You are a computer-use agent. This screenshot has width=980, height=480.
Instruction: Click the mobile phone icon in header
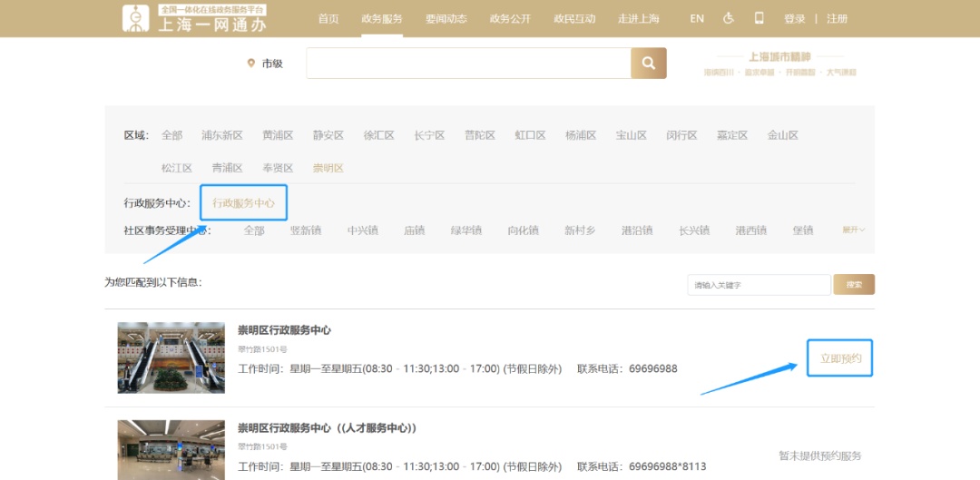(x=759, y=18)
